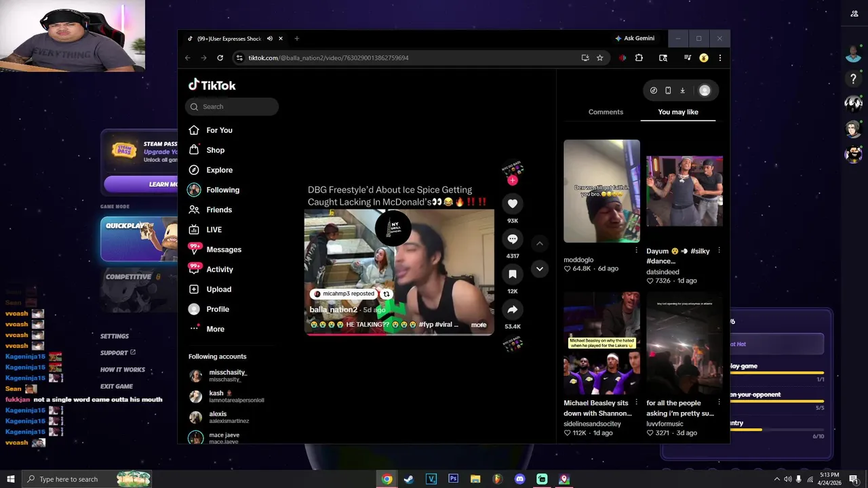Viewport: 868px width, 488px height.
Task: Open options for moddoglo video
Action: tap(636, 251)
